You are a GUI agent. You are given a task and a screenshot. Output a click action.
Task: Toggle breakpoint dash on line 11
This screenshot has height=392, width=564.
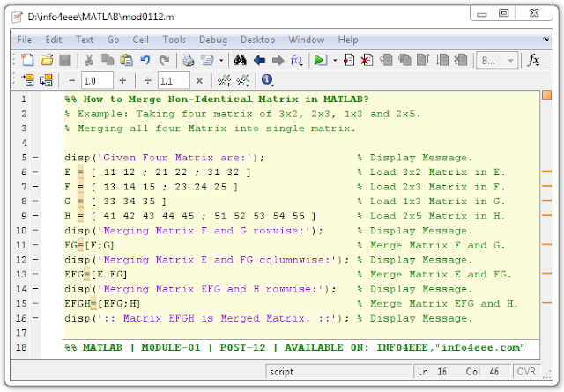coord(35,245)
